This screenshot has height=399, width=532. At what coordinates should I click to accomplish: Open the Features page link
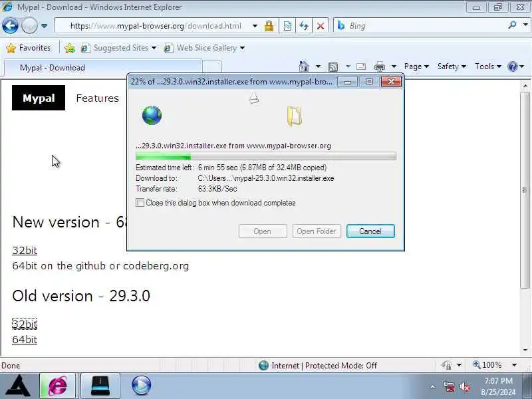[97, 98]
